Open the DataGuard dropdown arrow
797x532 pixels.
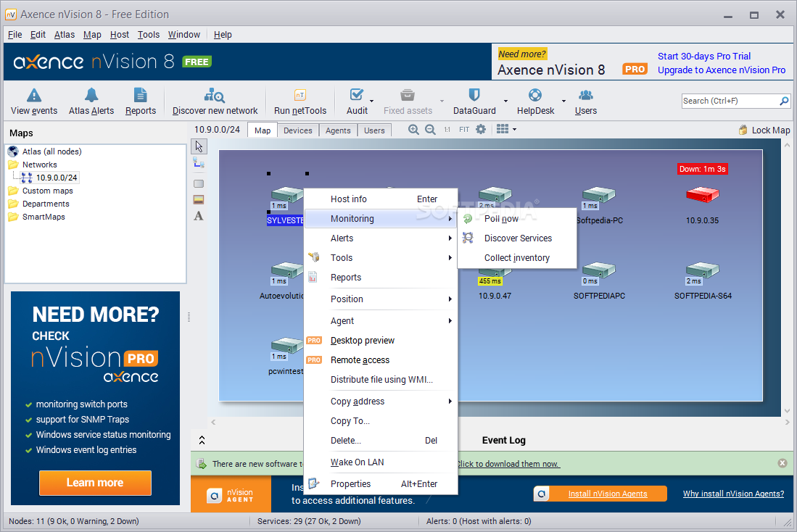pos(505,101)
